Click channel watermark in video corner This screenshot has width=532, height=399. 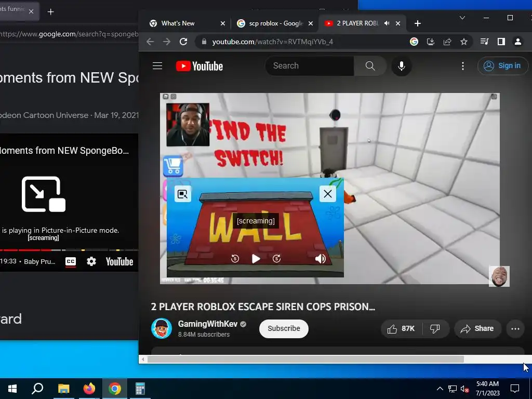click(499, 276)
